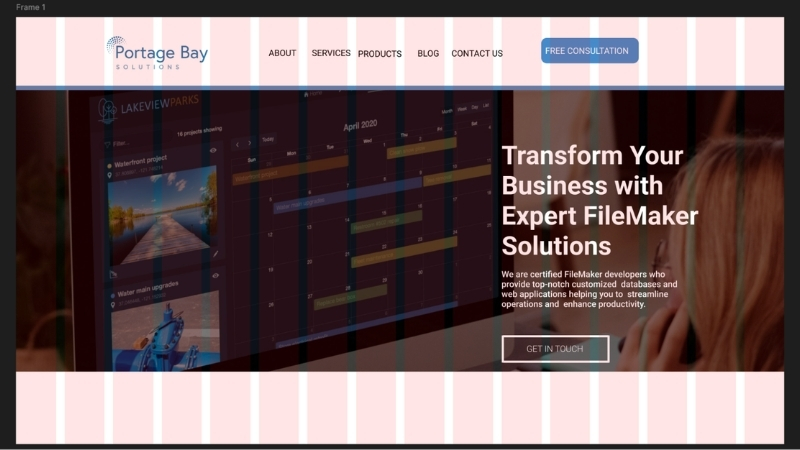The width and height of the screenshot is (800, 450).
Task: Click the eye icon beside Waterfront project
Action: 213,150
